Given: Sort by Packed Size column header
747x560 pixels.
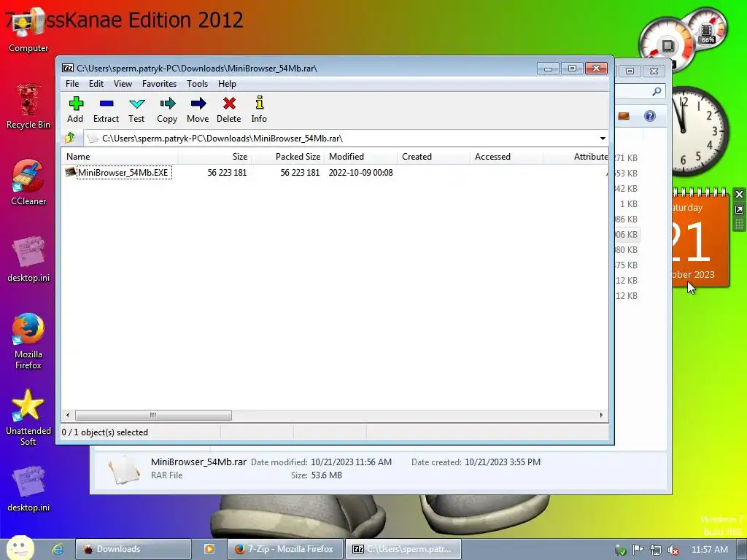Looking at the screenshot, I should (x=287, y=156).
